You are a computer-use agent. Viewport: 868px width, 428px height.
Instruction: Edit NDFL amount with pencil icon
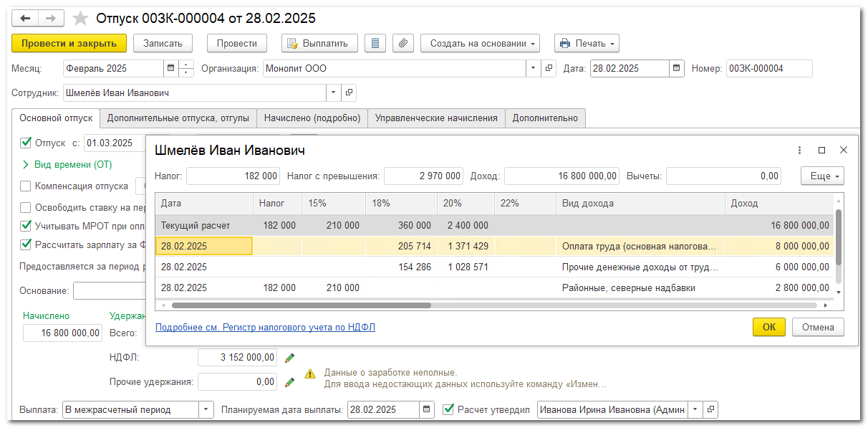point(289,357)
